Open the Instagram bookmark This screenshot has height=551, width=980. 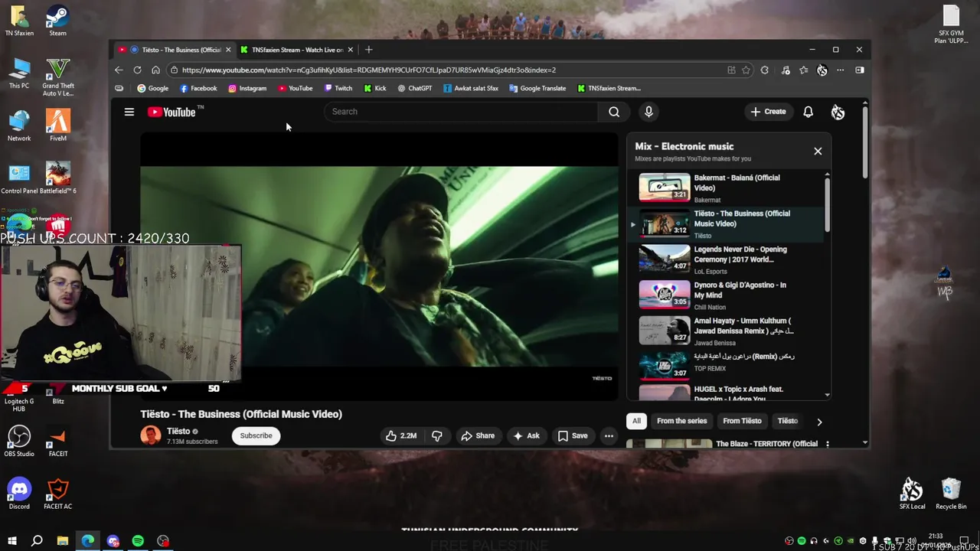[247, 88]
